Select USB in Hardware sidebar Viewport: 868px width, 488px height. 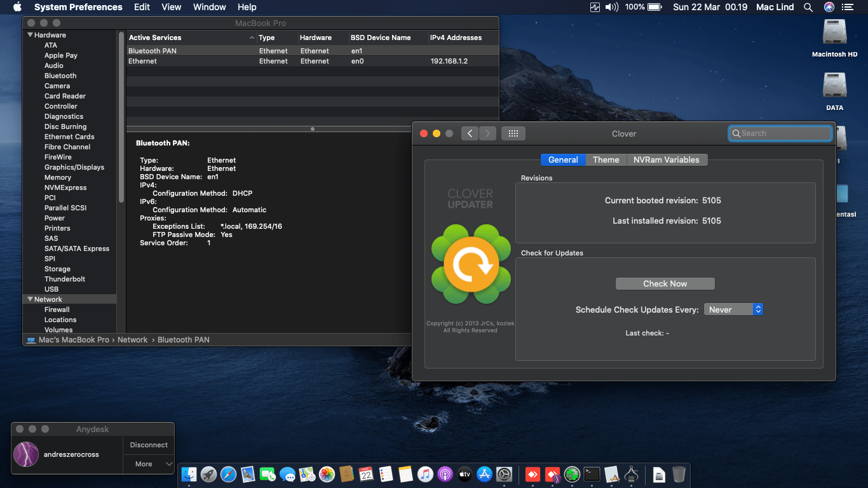click(x=51, y=289)
